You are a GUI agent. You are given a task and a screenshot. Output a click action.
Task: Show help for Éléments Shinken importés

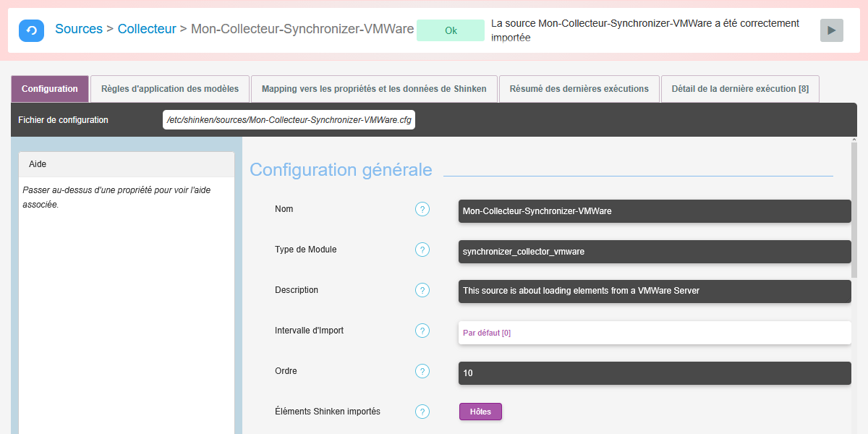[x=422, y=412]
